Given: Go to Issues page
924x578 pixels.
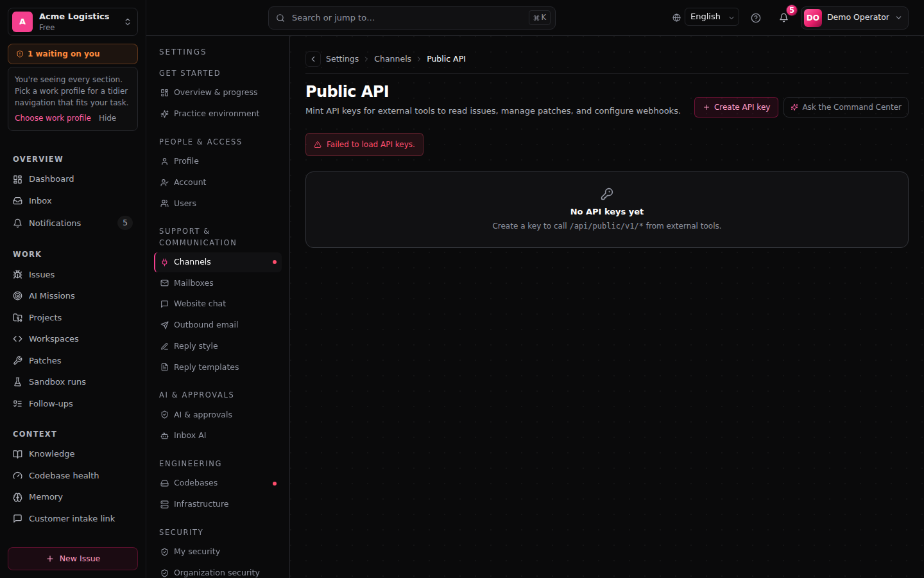Looking at the screenshot, I should pos(73,274).
